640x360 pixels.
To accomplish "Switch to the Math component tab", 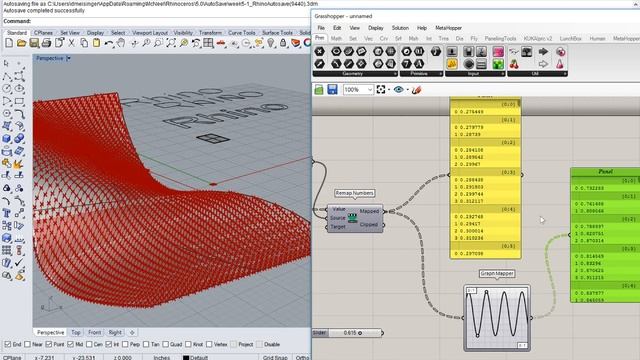I will 336,38.
